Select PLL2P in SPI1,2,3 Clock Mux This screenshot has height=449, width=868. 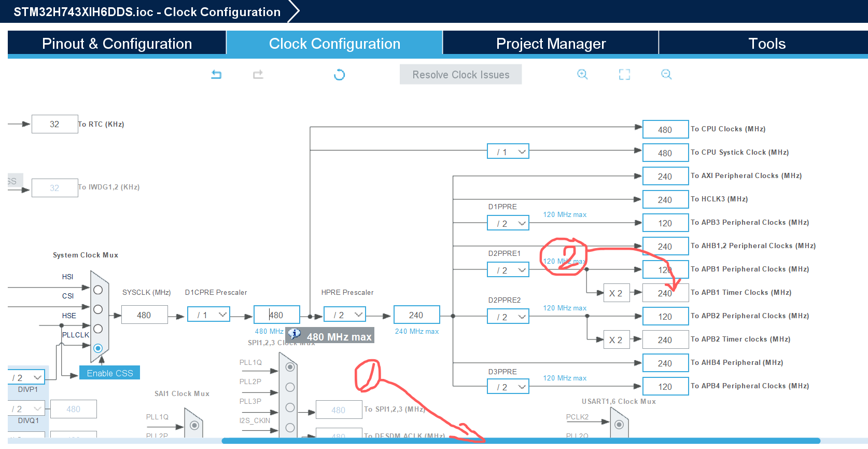(x=290, y=387)
